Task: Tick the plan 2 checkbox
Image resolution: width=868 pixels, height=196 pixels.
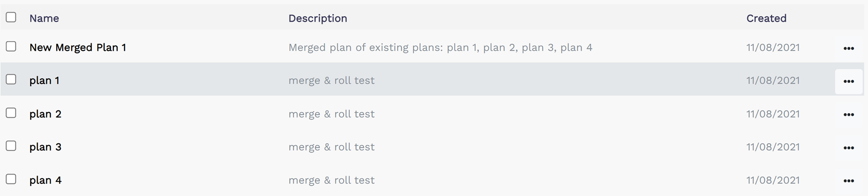Action: (11, 113)
